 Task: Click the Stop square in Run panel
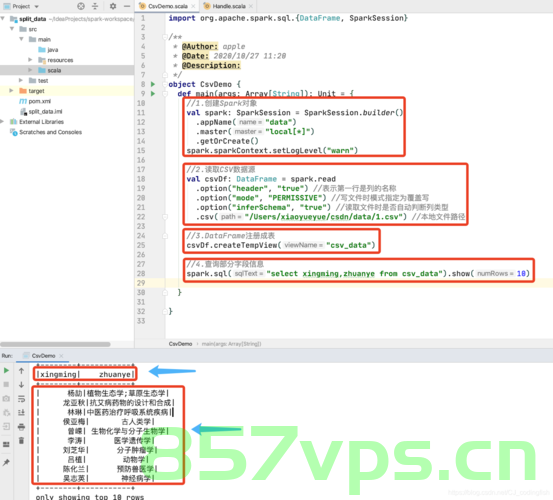(6, 384)
